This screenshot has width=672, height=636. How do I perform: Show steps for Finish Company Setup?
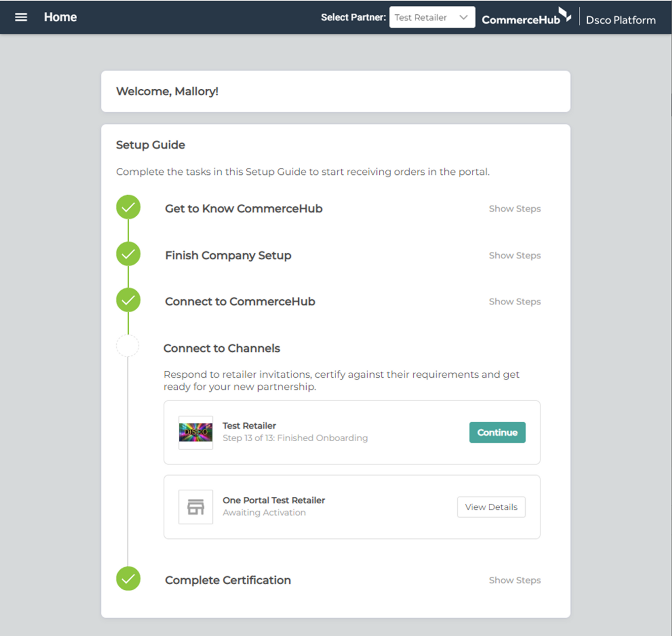(515, 256)
